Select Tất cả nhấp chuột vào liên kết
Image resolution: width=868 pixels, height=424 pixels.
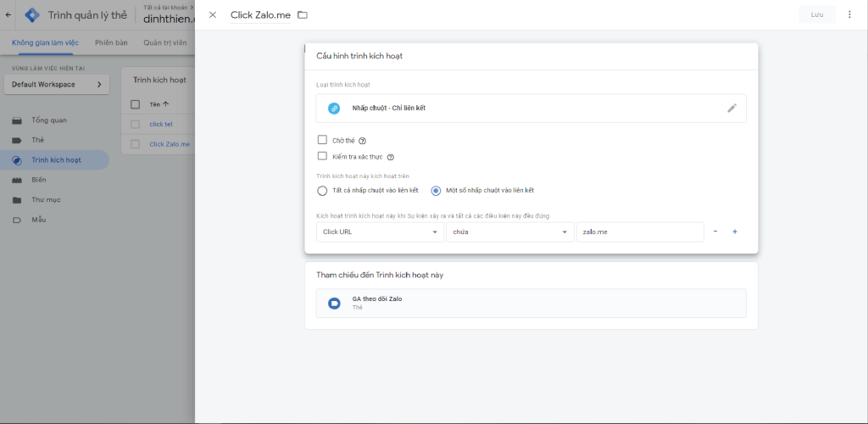click(x=322, y=191)
